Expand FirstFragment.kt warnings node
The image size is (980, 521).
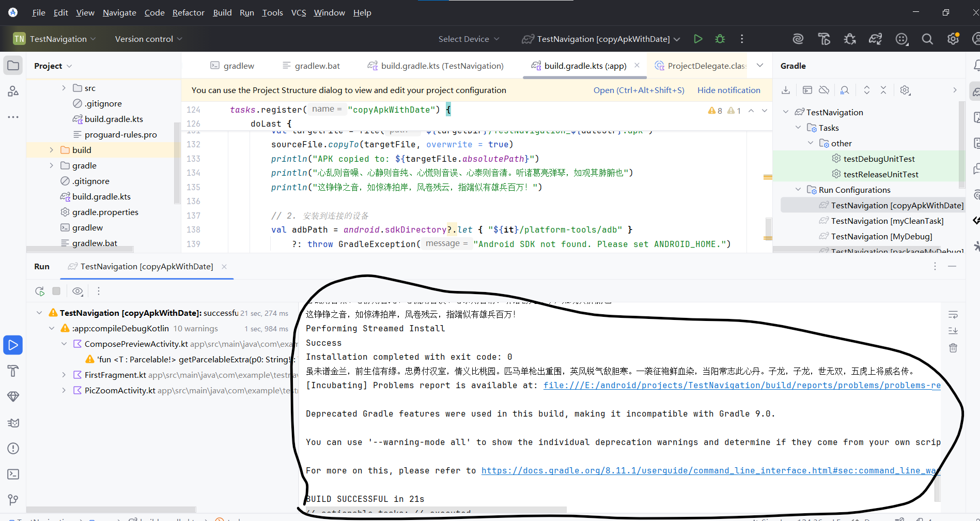coord(64,375)
